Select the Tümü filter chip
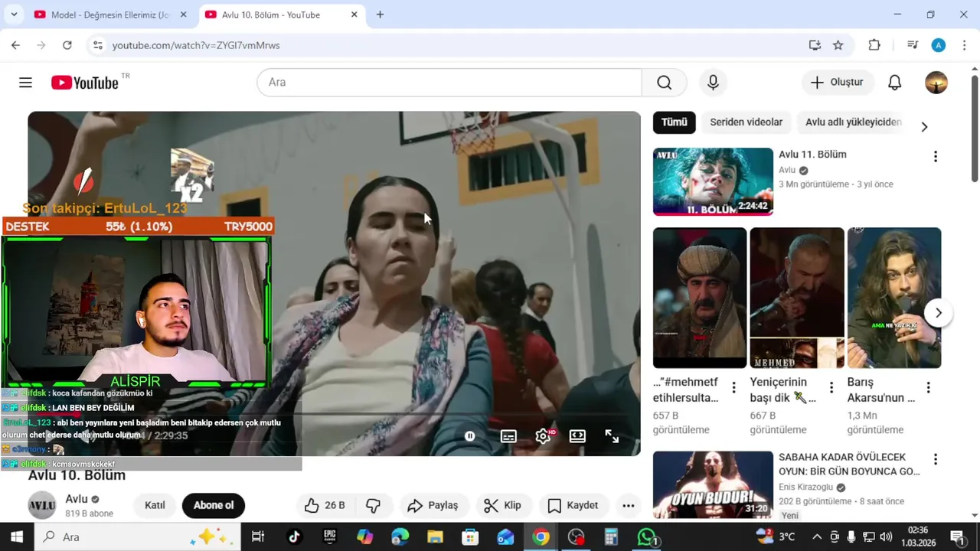This screenshot has height=551, width=980. click(674, 122)
